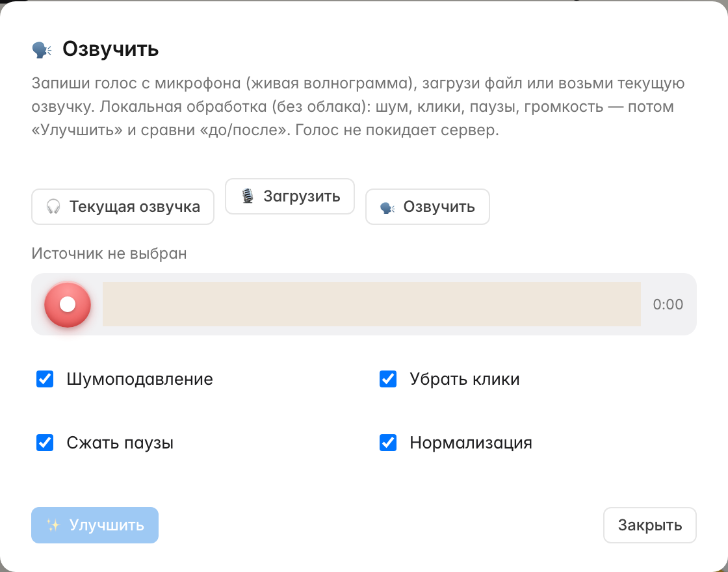728x572 pixels.
Task: Toggle the Нормализация checkbox
Action: coord(388,443)
